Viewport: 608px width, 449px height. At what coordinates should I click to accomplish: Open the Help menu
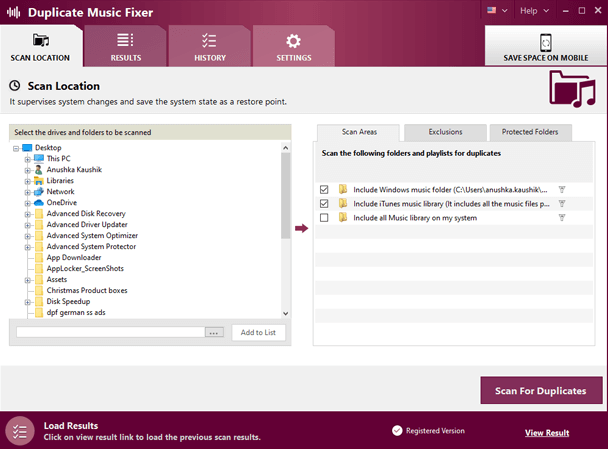click(534, 11)
